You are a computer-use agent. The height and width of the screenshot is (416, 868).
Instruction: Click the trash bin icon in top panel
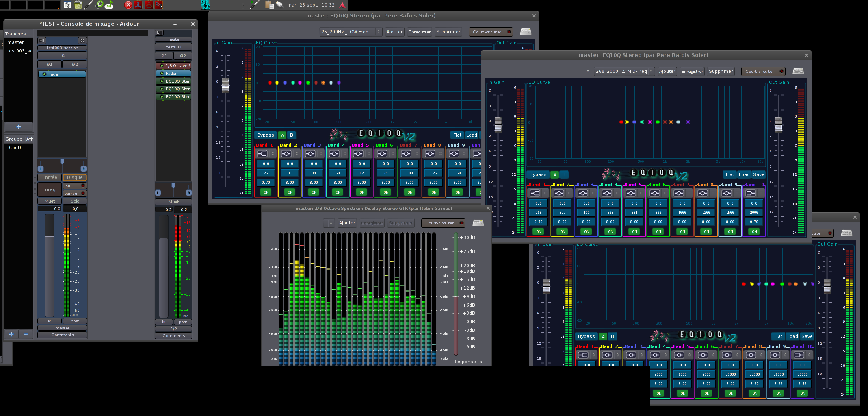pyautogui.click(x=78, y=5)
